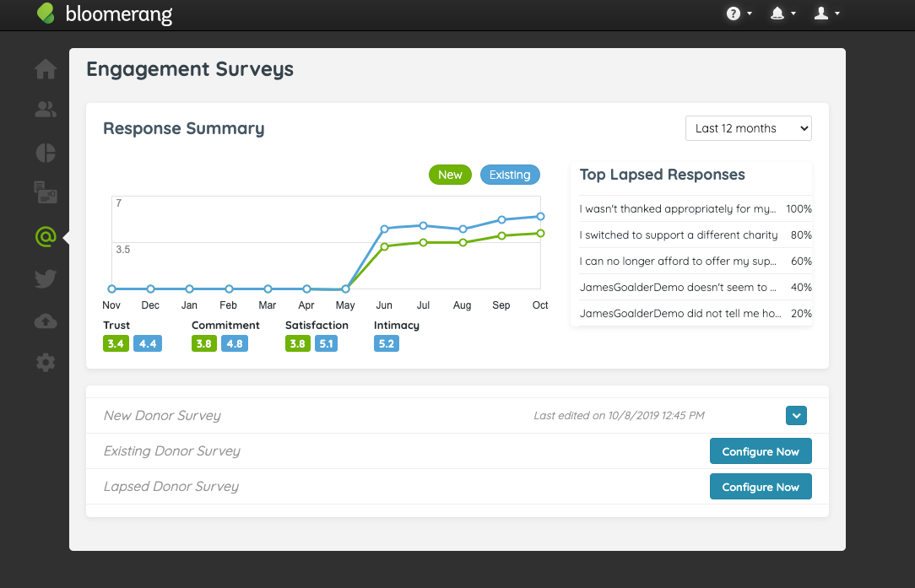Click the Jul data point on blue line
Viewport: 915px width, 588px height.
pos(424,226)
